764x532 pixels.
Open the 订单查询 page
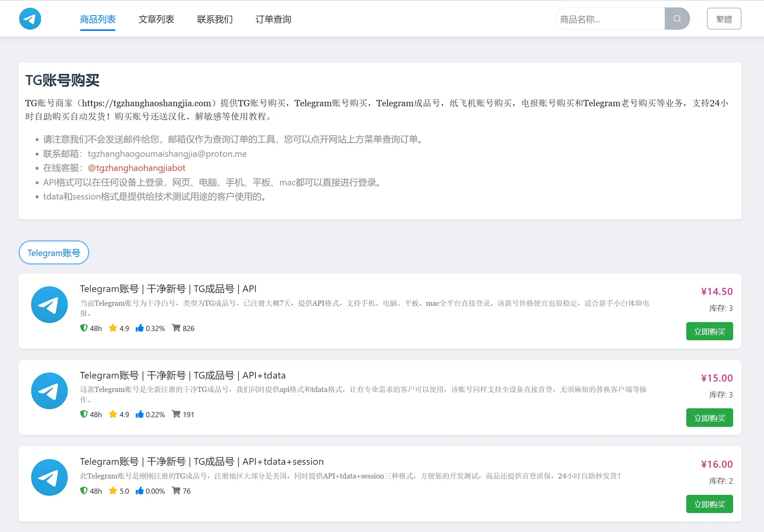274,19
